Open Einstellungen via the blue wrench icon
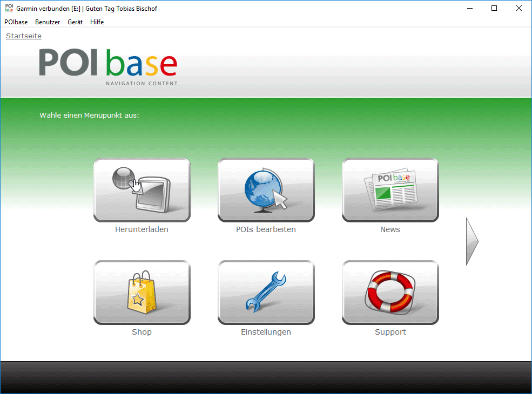 coord(266,292)
